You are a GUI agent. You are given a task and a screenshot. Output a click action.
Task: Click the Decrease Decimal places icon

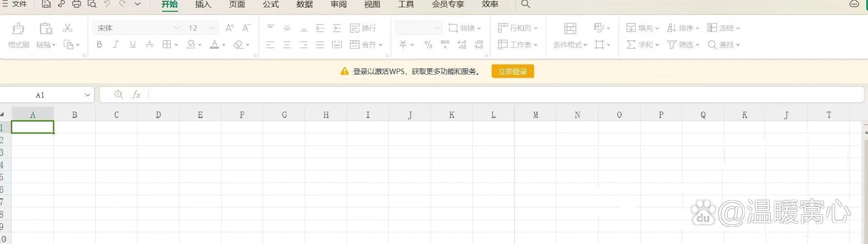coord(479,44)
